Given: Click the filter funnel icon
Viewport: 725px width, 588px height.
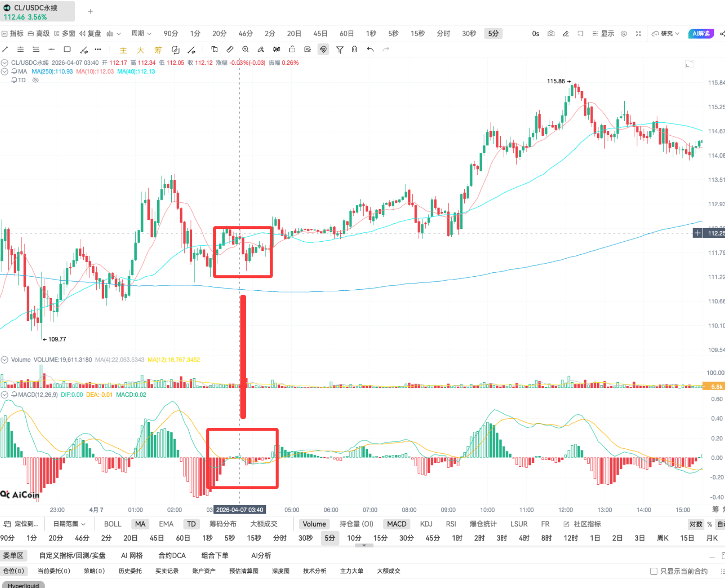Looking at the screenshot, I should click(x=340, y=49).
